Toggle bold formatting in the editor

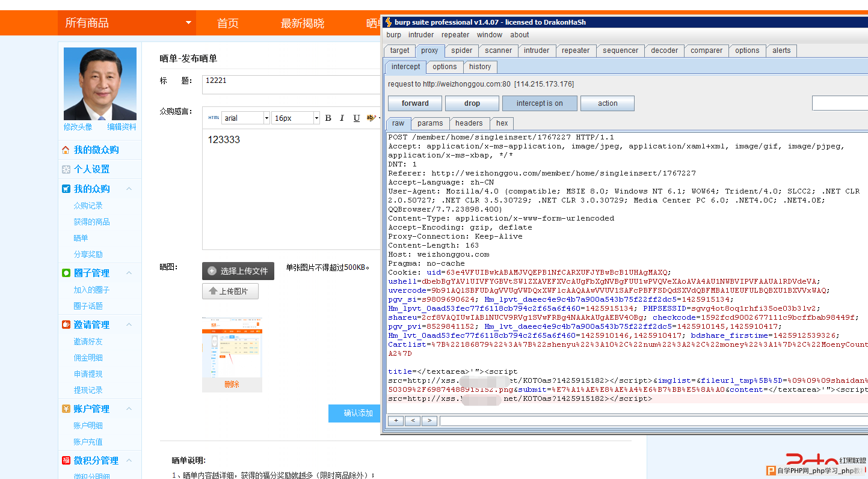click(328, 118)
